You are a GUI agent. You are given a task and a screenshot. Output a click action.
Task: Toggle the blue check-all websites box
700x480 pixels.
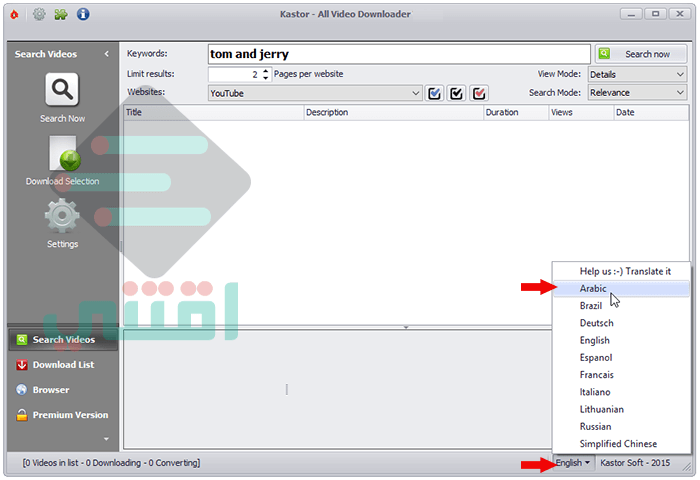click(434, 93)
